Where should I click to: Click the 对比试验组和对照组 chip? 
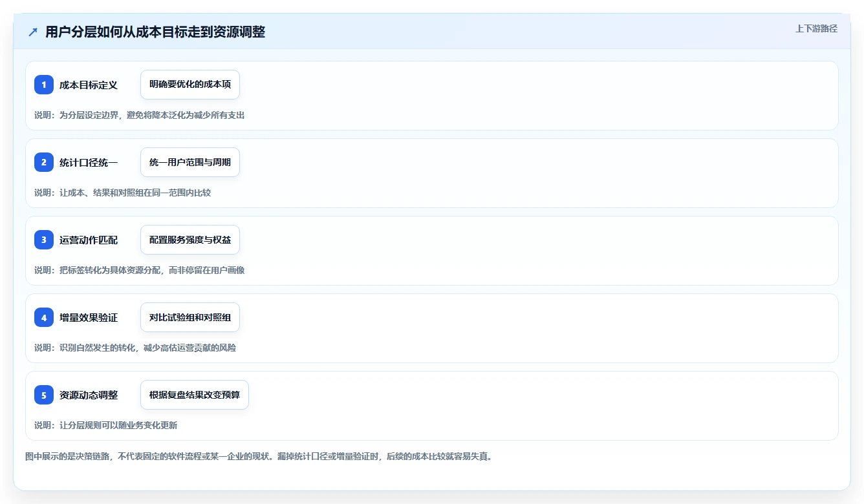pos(190,317)
